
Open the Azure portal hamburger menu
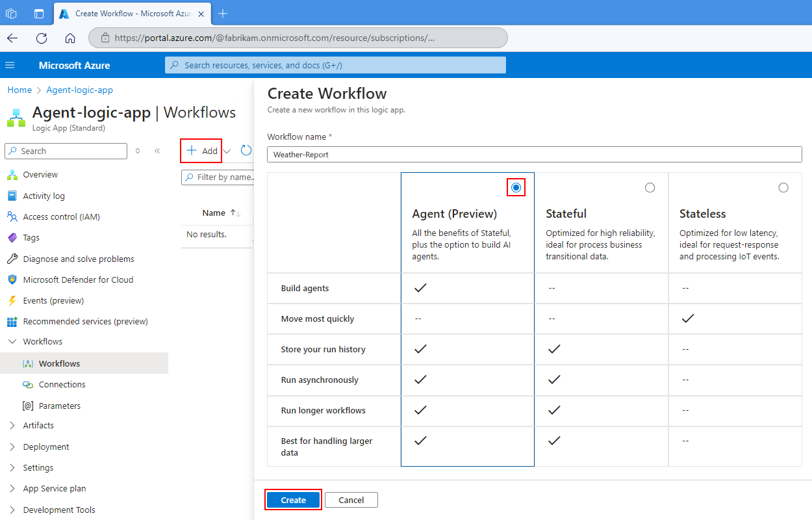pos(10,65)
